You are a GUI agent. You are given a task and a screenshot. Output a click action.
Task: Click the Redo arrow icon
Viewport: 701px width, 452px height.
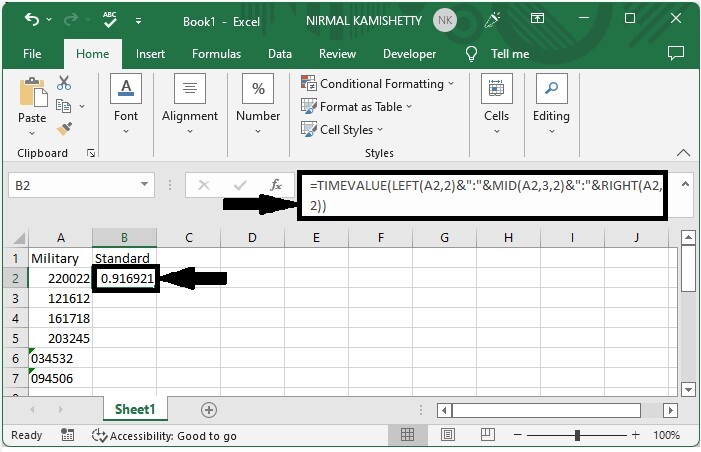click(71, 20)
